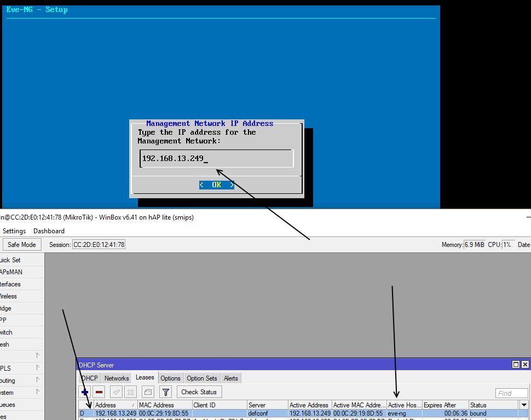Screen dimensions: 531x420
Task: Switch to the Networks tab
Action: [x=117, y=378]
